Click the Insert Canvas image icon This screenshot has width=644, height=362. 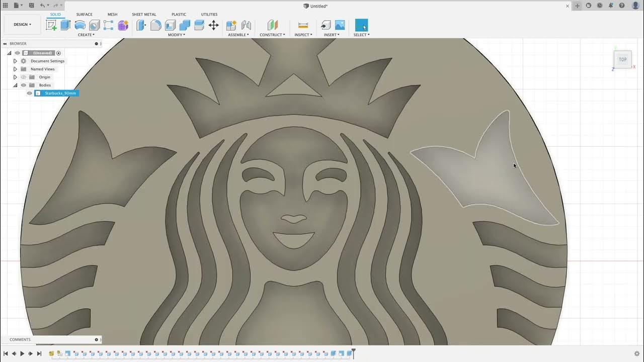(x=340, y=25)
